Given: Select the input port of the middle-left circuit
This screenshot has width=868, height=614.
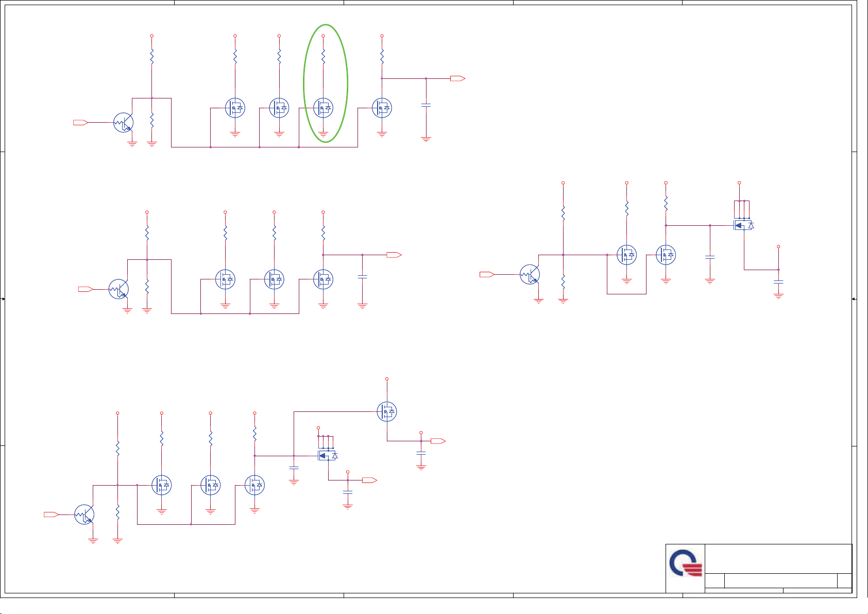Looking at the screenshot, I should point(86,289).
